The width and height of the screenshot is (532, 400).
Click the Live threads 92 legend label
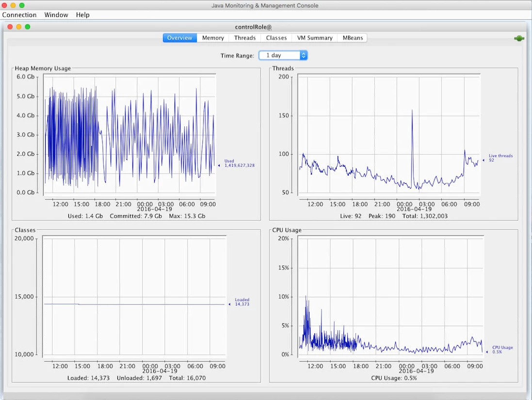500,158
